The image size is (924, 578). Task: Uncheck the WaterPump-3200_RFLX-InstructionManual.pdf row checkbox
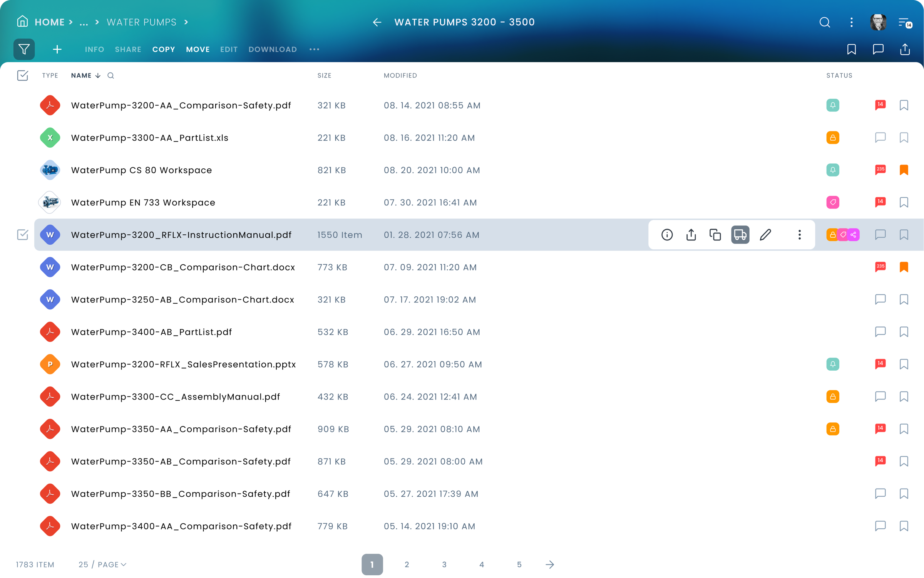click(23, 235)
